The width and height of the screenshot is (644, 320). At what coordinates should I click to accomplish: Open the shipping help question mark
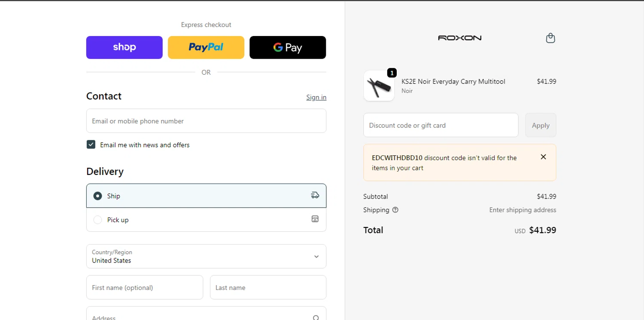point(395,210)
